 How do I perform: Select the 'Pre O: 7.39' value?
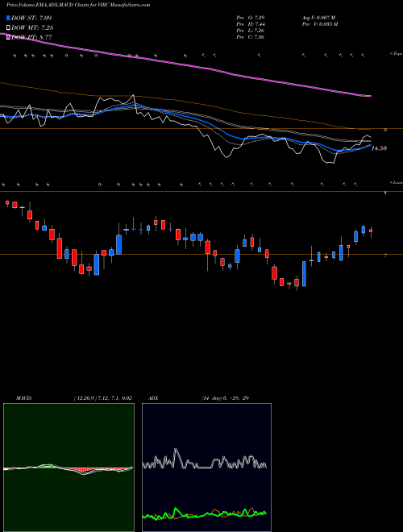pos(251,17)
